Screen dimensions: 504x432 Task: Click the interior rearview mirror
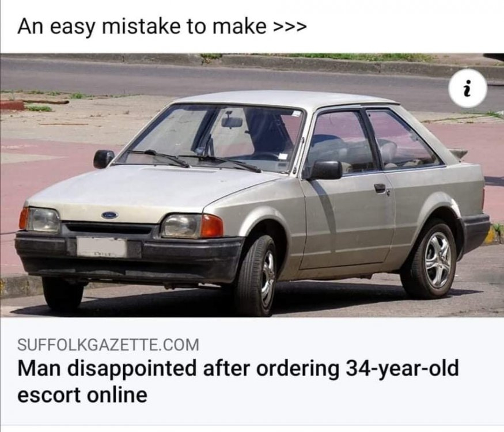232,122
